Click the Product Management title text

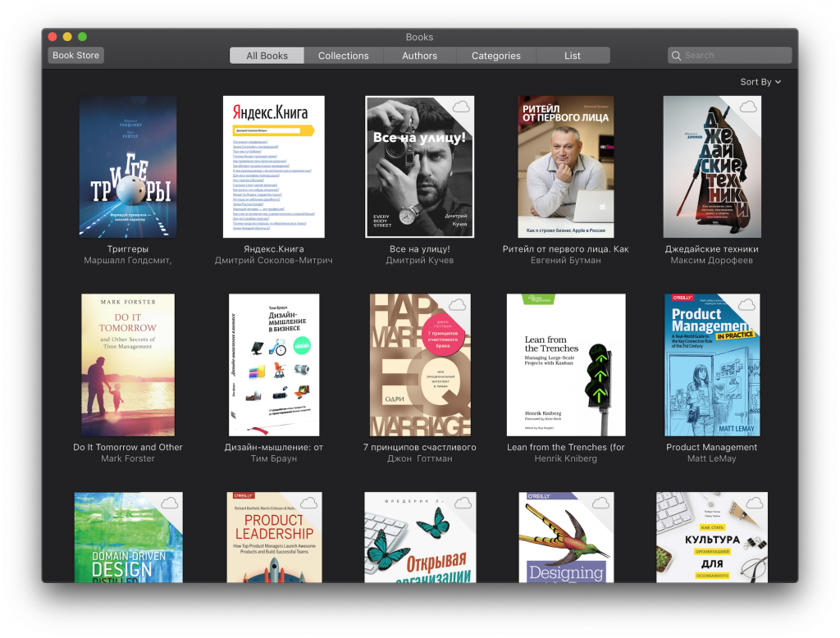point(712,447)
